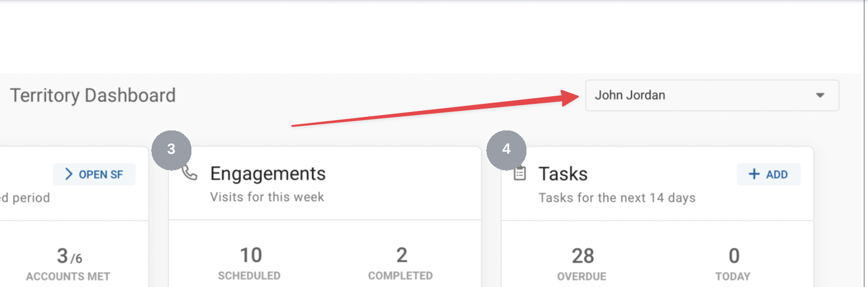Select the Engagements card heading
The width and height of the screenshot is (868, 287).
click(268, 174)
